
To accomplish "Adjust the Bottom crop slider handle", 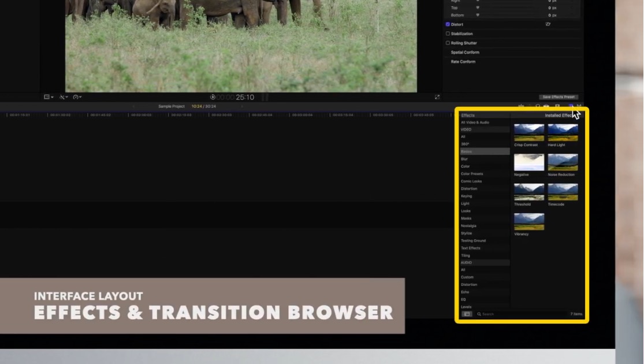I will [478, 15].
